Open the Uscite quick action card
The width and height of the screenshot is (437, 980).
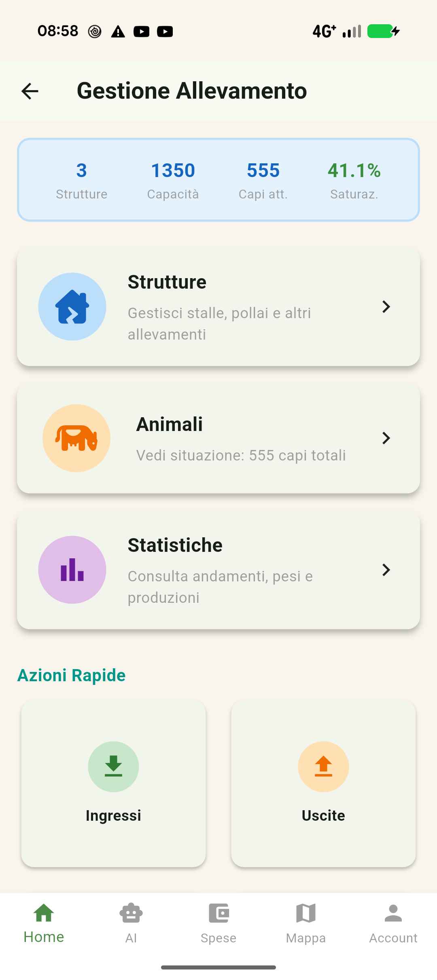tap(323, 784)
